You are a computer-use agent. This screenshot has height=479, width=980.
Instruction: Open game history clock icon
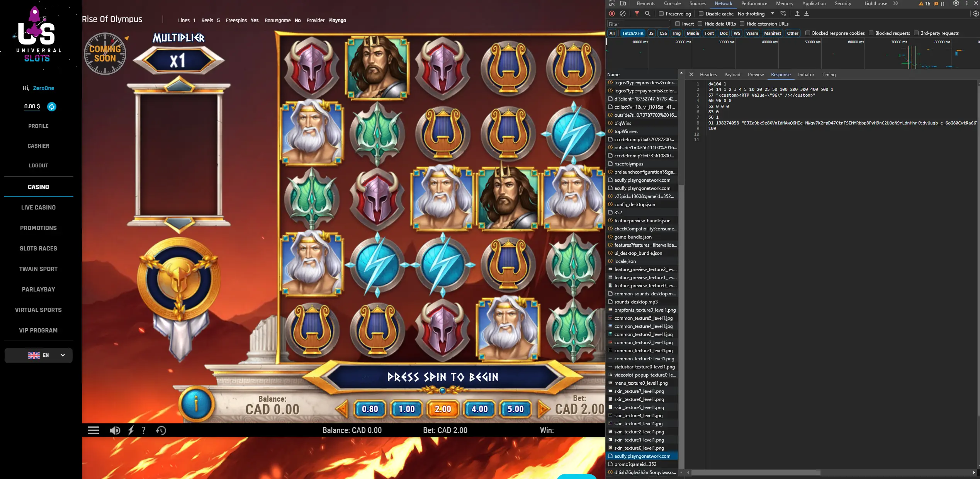[x=161, y=430]
